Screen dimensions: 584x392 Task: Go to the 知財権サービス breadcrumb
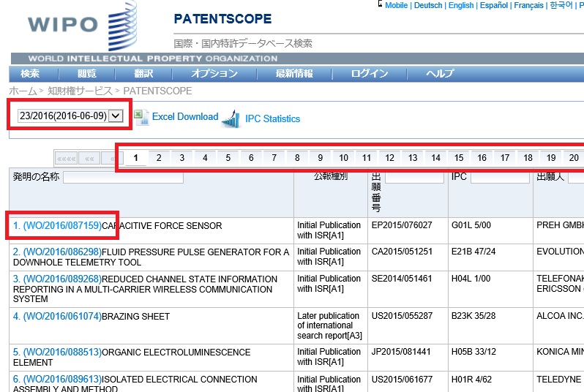80,91
